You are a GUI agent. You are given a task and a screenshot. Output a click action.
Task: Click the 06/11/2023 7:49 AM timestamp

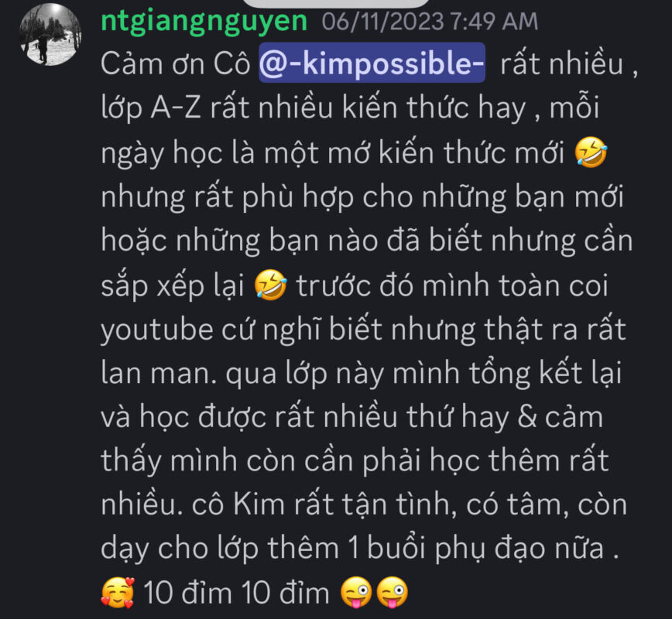(x=430, y=22)
